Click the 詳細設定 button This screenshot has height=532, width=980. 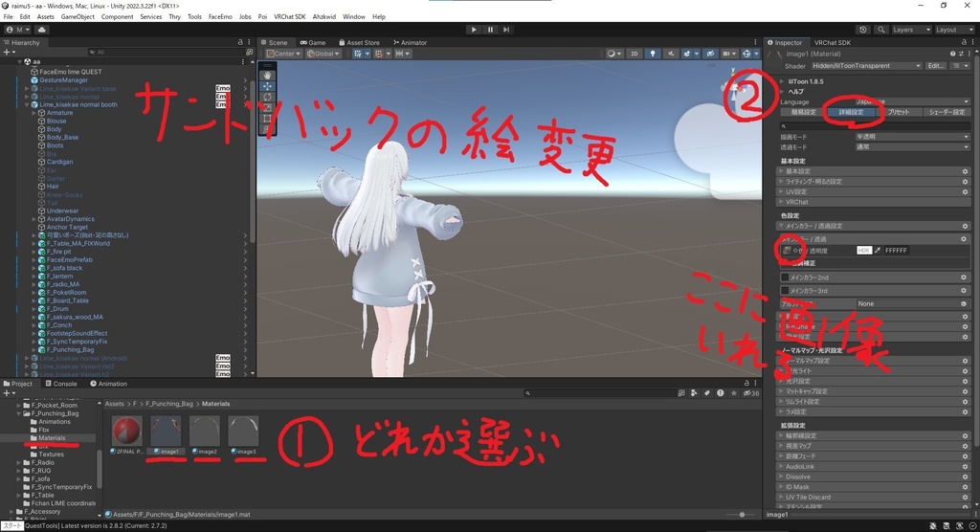851,112
